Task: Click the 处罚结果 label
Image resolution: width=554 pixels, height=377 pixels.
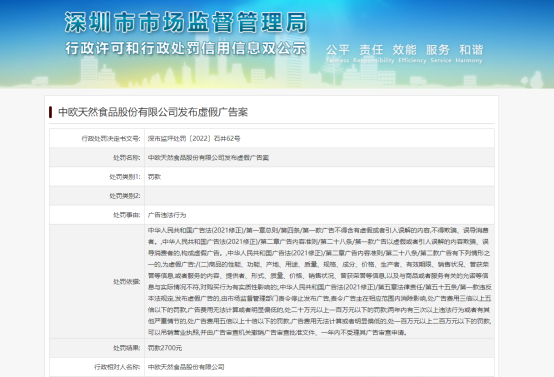Action: (x=126, y=348)
